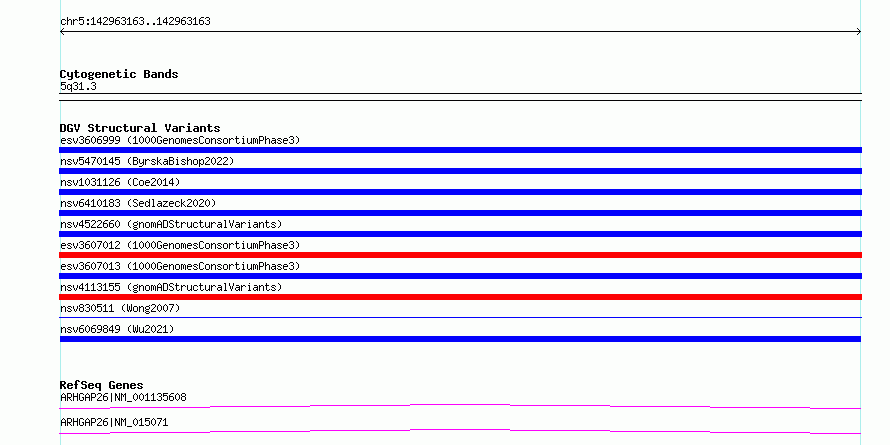Image resolution: width=890 pixels, height=445 pixels.
Task: Open nsv1031126 (Coe2014) variant label
Action: coord(120,182)
